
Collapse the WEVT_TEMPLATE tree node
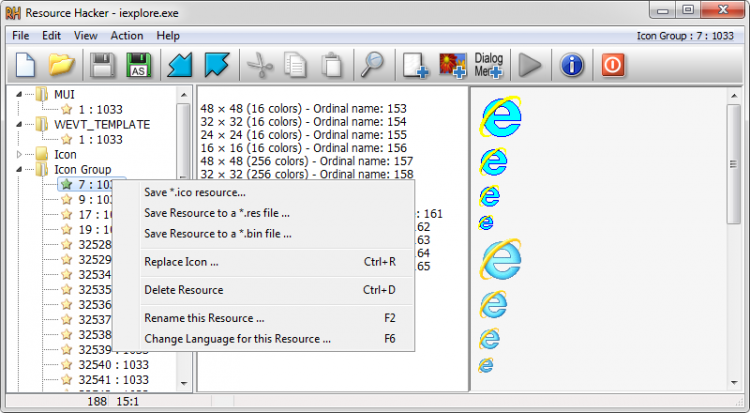[19, 124]
